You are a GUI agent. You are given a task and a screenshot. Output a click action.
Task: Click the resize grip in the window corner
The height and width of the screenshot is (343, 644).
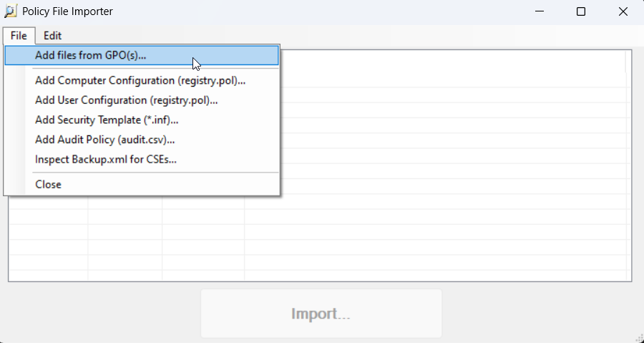640,339
